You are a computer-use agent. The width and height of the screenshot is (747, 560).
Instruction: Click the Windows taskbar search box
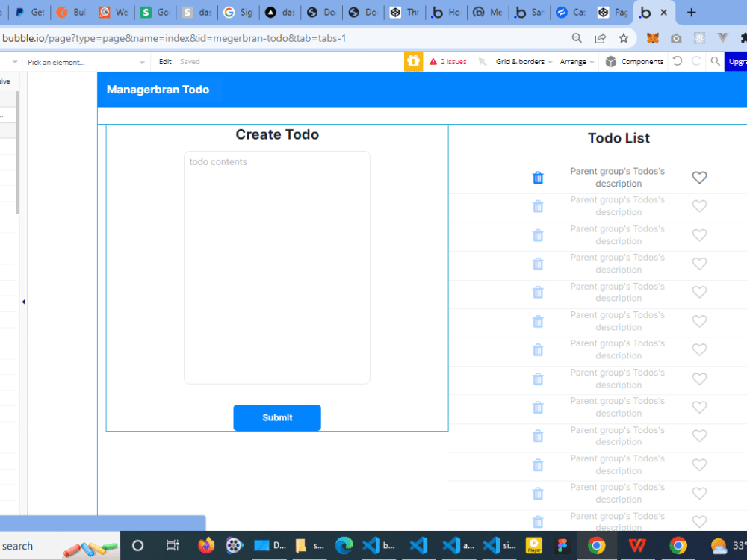tap(60, 546)
